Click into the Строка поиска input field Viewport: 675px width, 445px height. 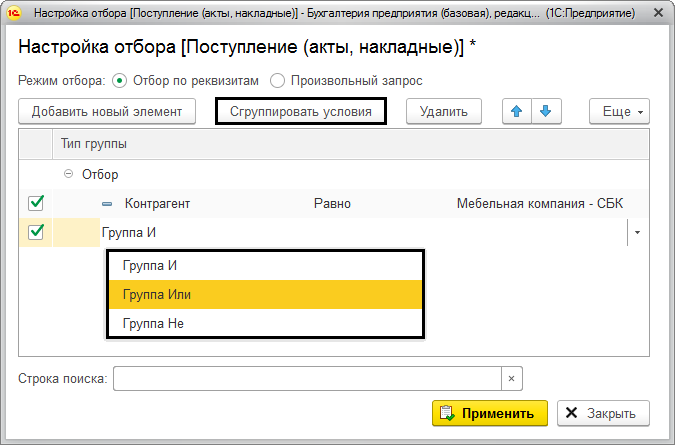tap(306, 379)
